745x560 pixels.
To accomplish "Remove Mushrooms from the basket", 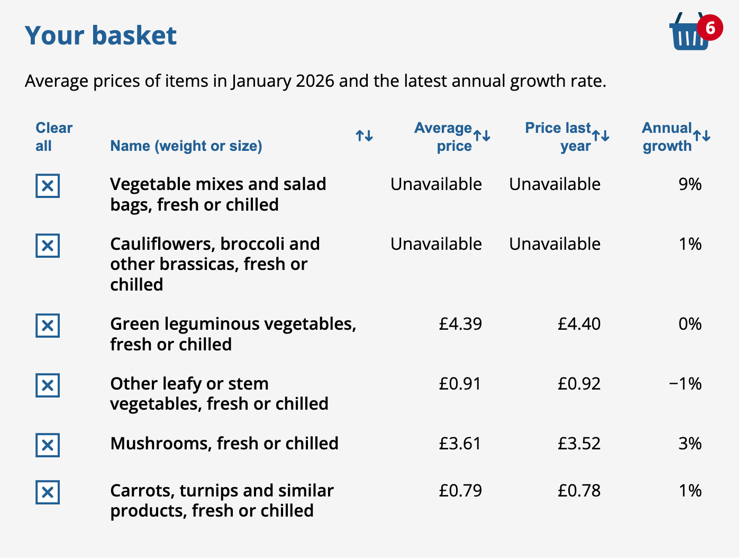I will point(48,445).
